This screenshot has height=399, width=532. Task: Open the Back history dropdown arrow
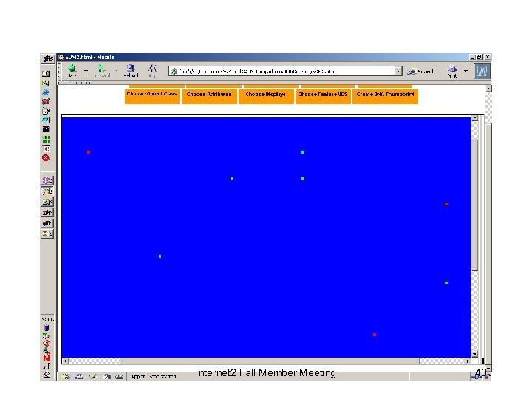86,71
